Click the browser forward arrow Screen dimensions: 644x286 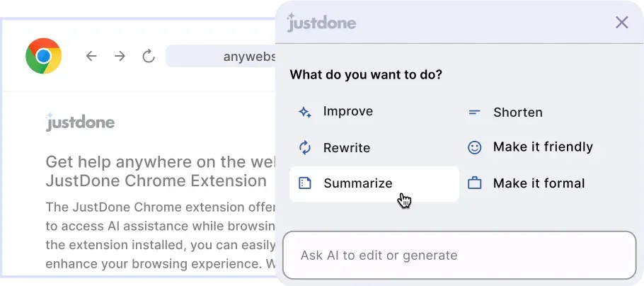tap(120, 56)
